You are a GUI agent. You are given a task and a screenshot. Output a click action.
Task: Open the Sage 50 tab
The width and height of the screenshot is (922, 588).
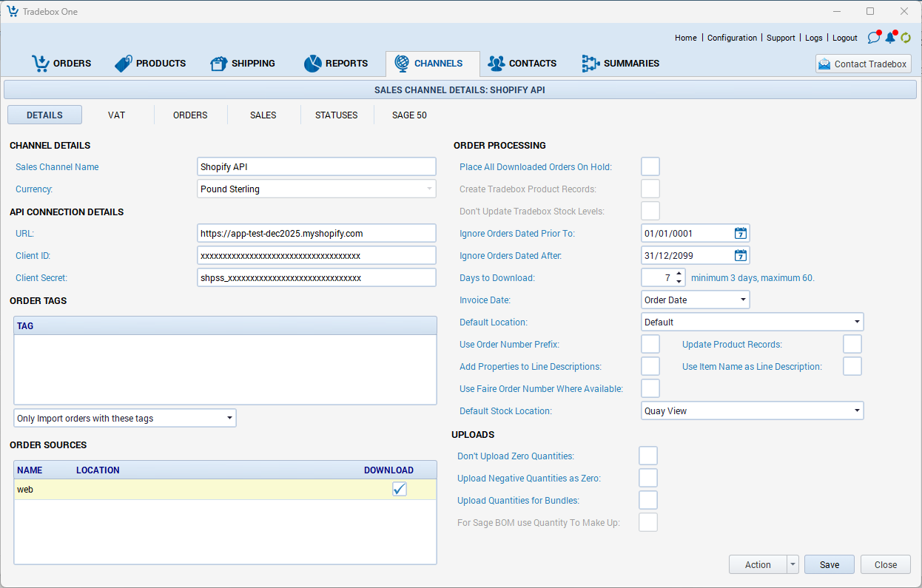pyautogui.click(x=409, y=115)
